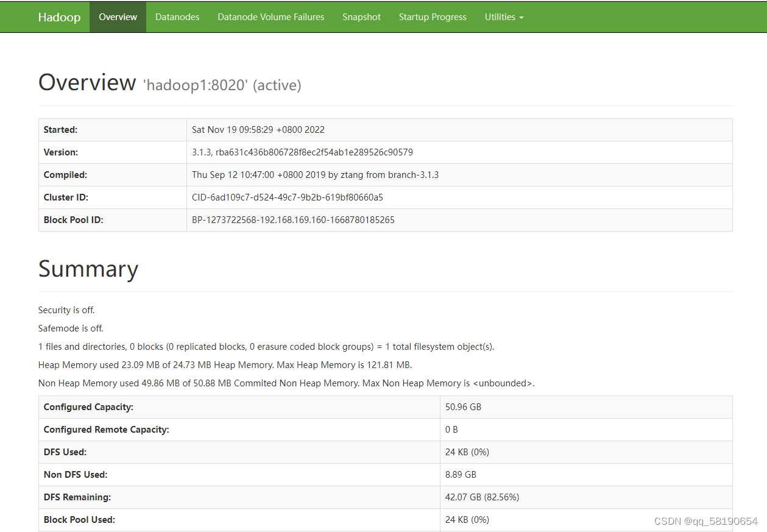This screenshot has height=532, width=767.
Task: Click the Utilities caret arrow
Action: pos(522,18)
